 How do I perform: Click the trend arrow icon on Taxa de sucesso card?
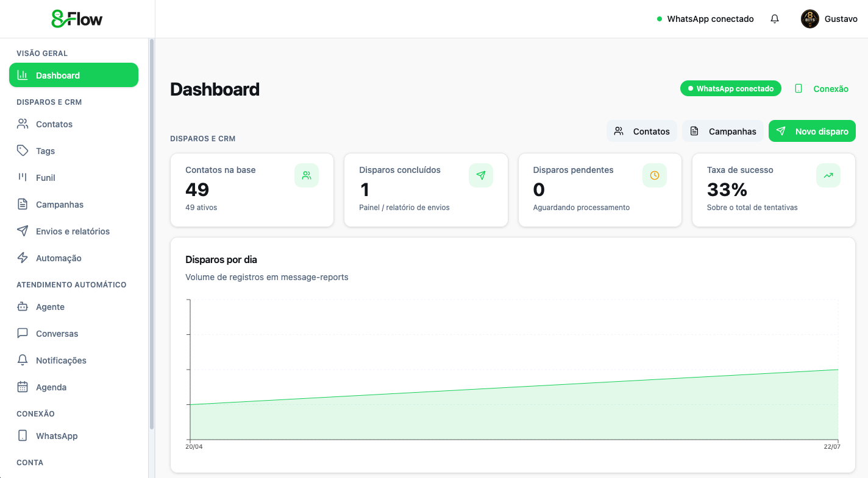[x=828, y=175]
